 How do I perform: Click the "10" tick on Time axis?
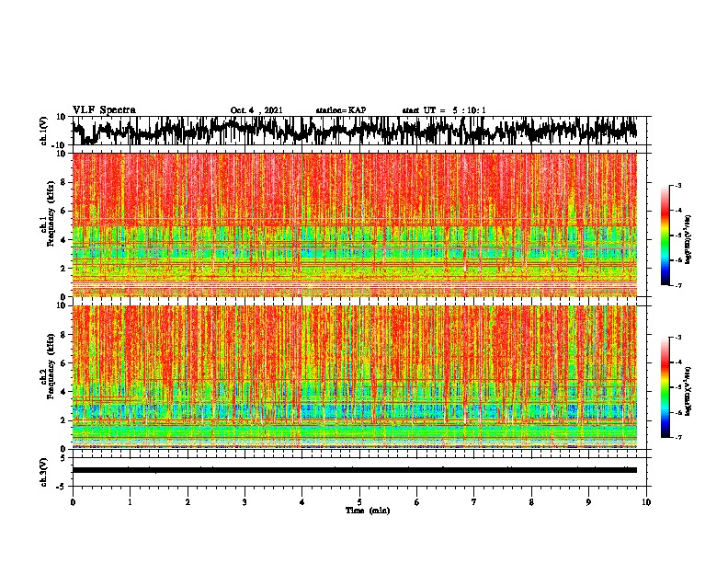(646, 502)
